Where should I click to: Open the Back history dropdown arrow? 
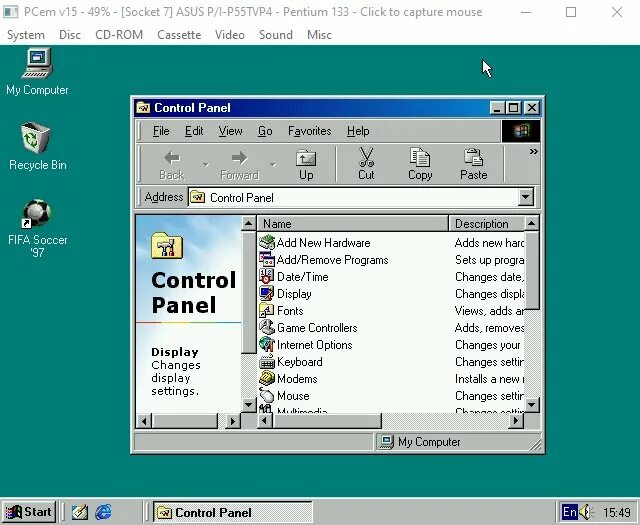206,165
